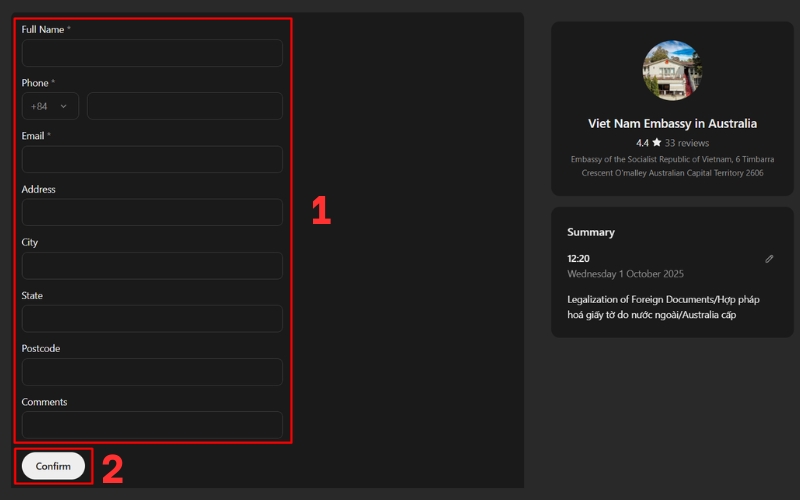Click the embassy profile photo
Image resolution: width=800 pixels, height=500 pixels.
point(672,71)
